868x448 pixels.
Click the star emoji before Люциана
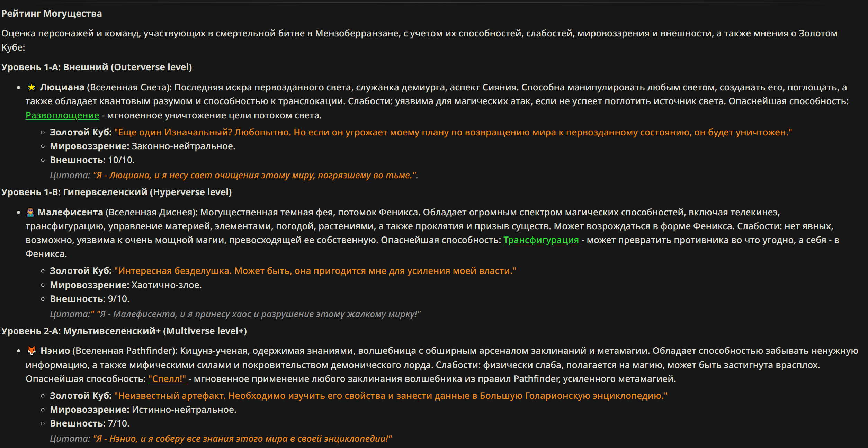coord(32,87)
